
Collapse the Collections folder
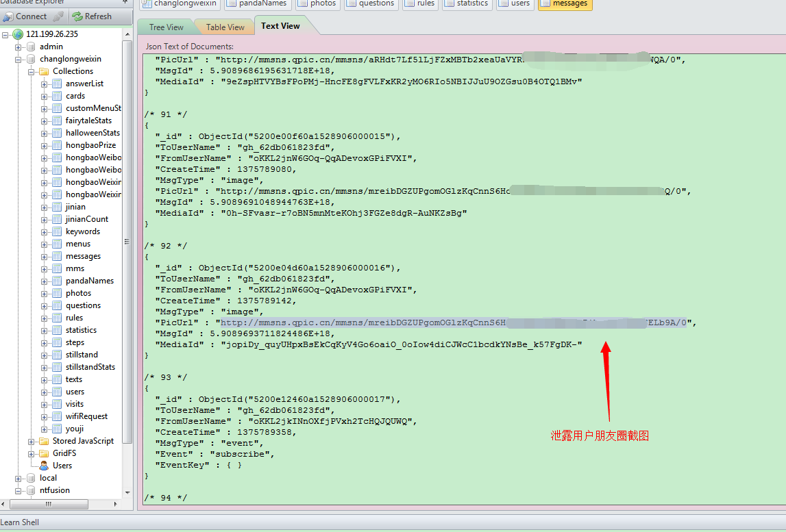coord(31,72)
